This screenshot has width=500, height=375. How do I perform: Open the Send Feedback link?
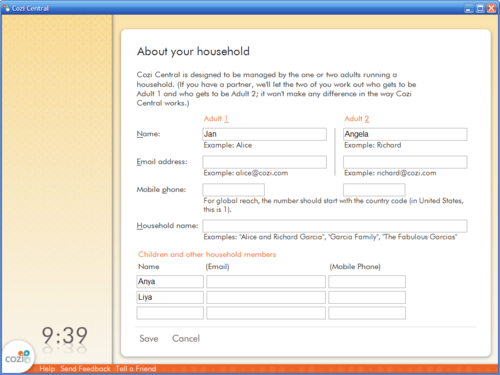point(85,369)
